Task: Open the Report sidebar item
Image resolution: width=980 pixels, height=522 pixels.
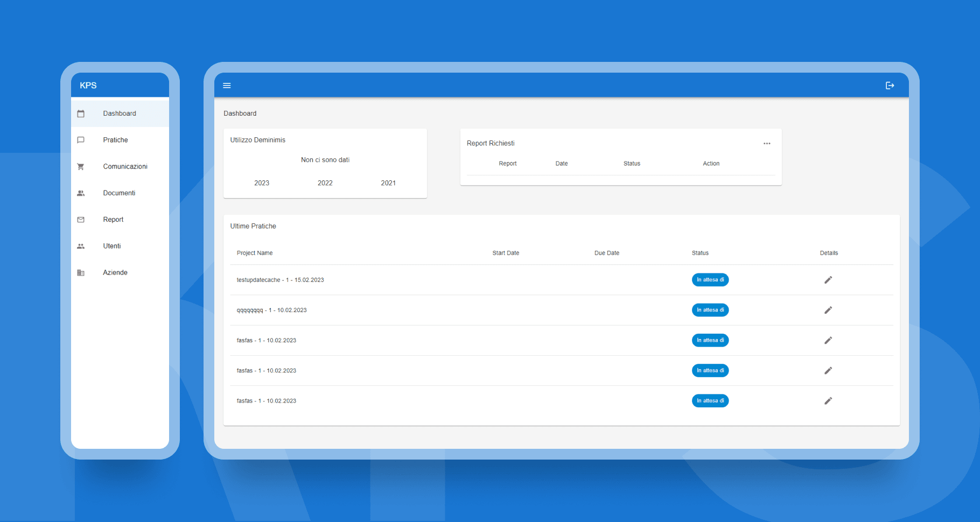Action: [120, 220]
